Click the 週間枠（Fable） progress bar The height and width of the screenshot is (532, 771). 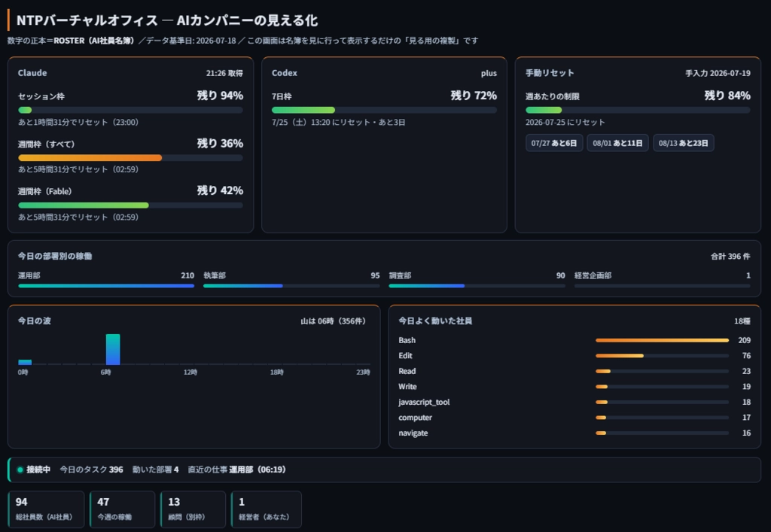(x=130, y=205)
